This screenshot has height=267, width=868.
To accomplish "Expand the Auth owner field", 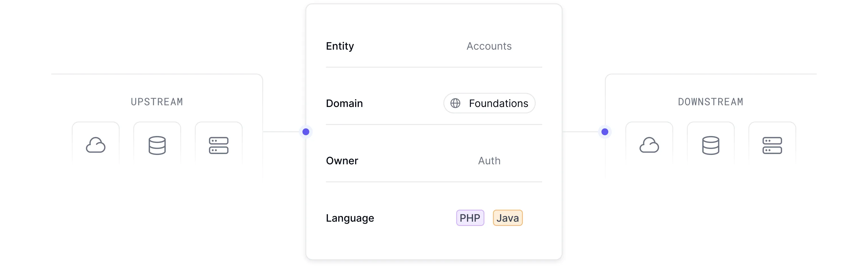I will (489, 161).
